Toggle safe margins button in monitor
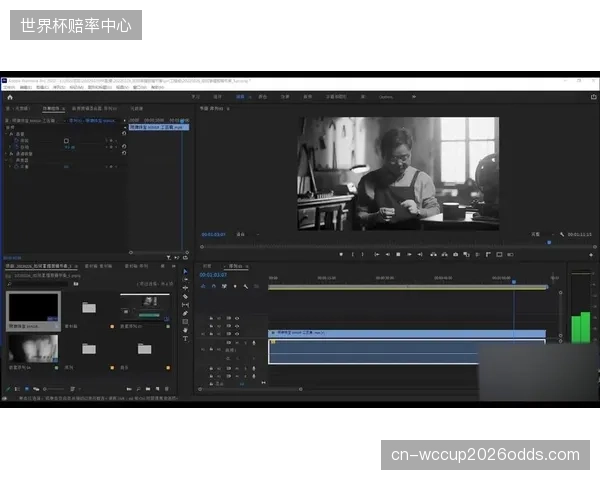This screenshot has height=480, width=600. 499,255
